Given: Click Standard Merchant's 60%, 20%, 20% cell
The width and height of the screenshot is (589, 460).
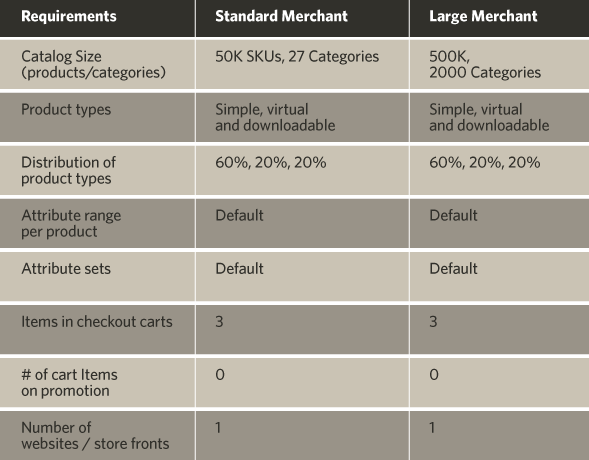Looking at the screenshot, I should 270,163.
